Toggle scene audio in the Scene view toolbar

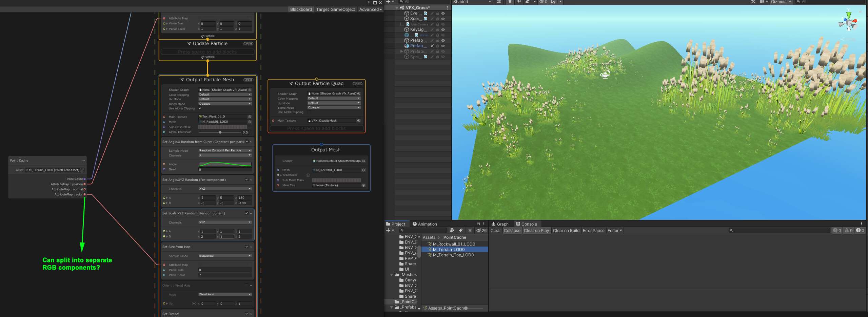[518, 2]
